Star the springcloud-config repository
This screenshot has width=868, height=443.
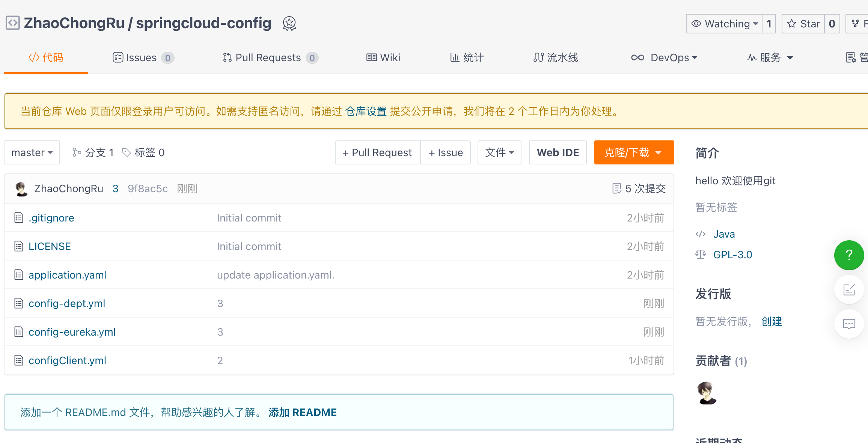click(803, 24)
